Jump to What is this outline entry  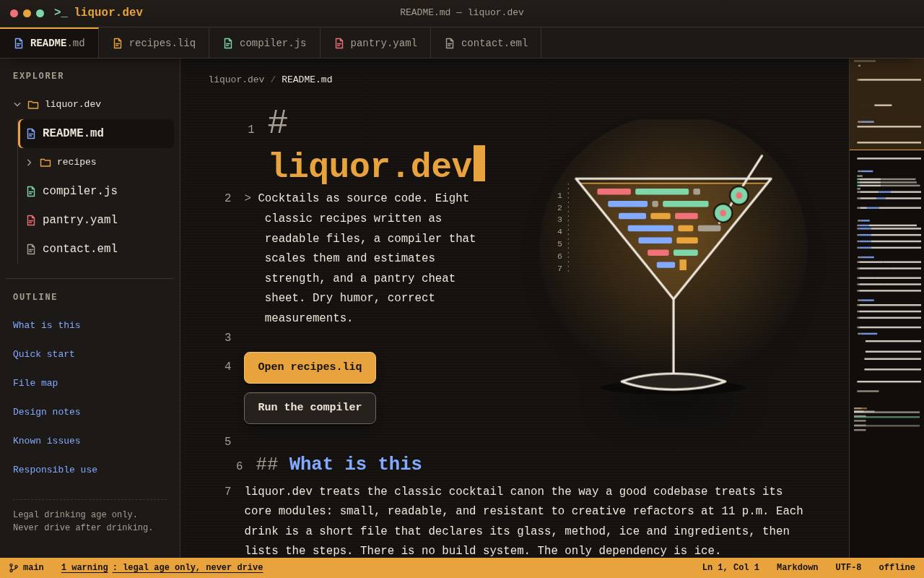point(47,326)
